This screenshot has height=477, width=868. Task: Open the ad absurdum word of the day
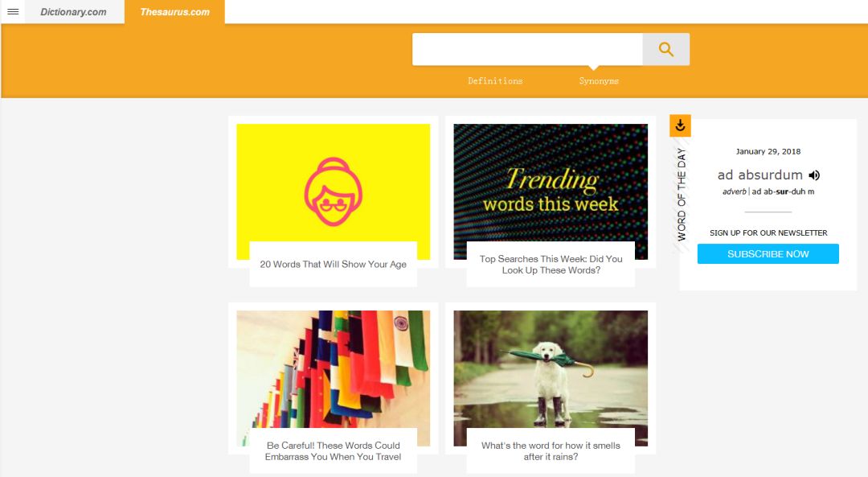760,175
